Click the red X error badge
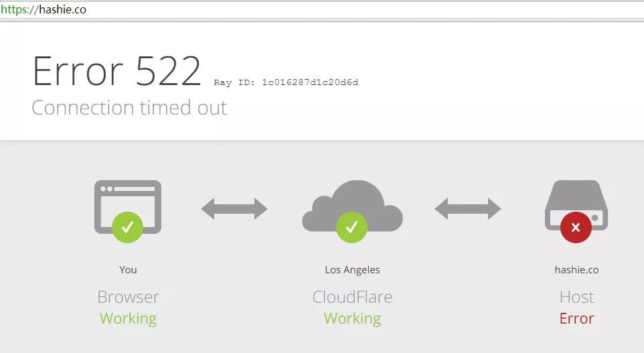This screenshot has width=644, height=353. tap(576, 227)
